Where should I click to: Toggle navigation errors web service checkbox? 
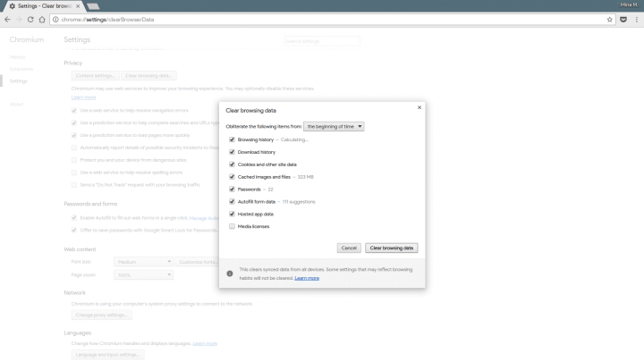click(74, 111)
